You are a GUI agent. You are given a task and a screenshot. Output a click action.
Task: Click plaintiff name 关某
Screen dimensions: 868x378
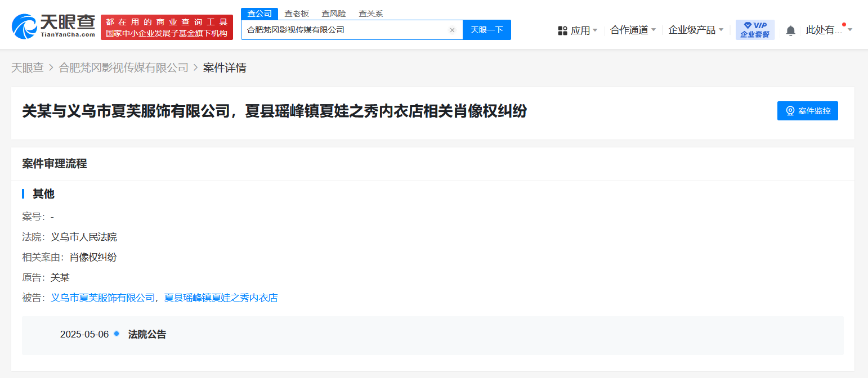(x=60, y=277)
